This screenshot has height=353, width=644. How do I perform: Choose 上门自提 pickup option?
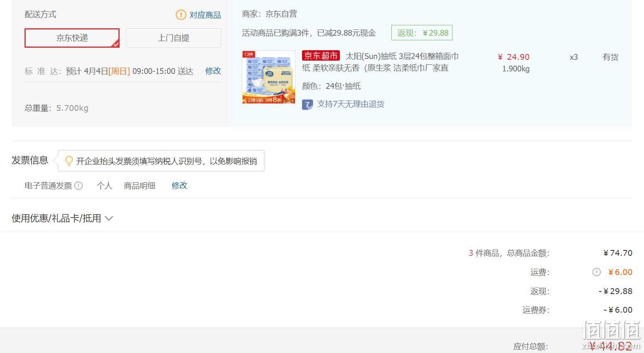coord(173,38)
